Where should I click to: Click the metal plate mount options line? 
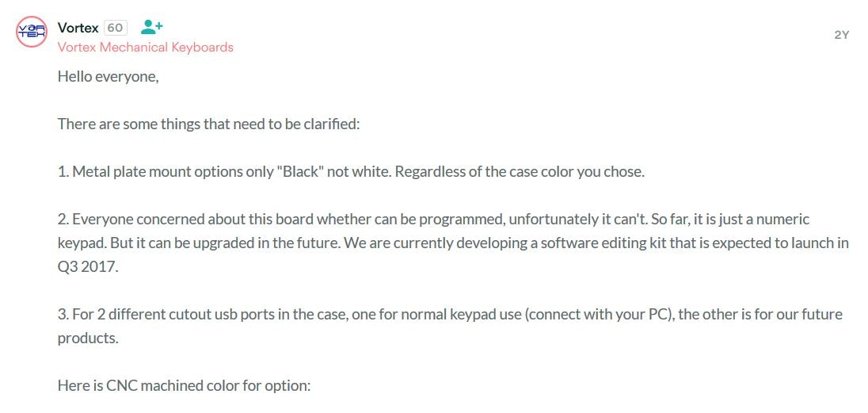tap(350, 171)
